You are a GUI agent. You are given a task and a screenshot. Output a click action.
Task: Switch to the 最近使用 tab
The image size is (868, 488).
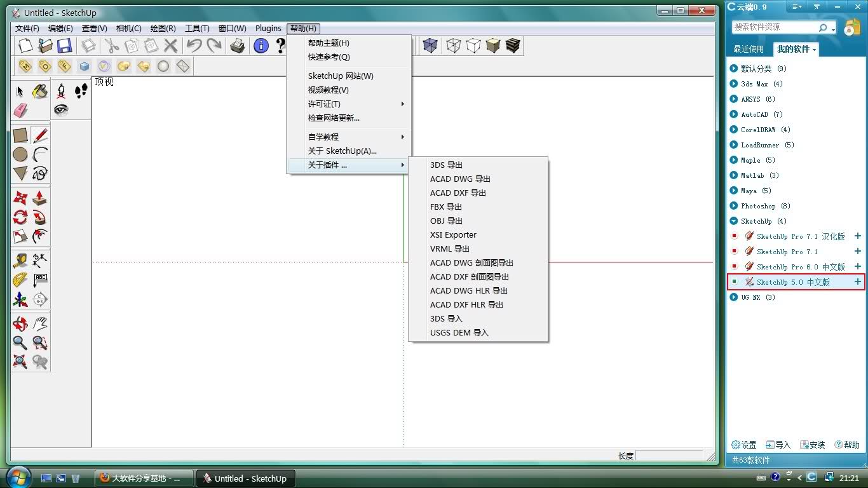tap(749, 49)
